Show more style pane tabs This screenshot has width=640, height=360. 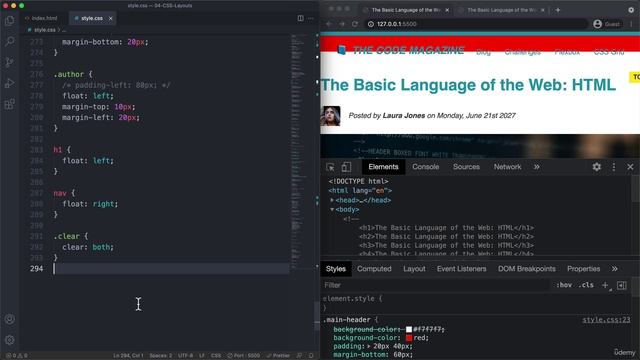(x=615, y=269)
